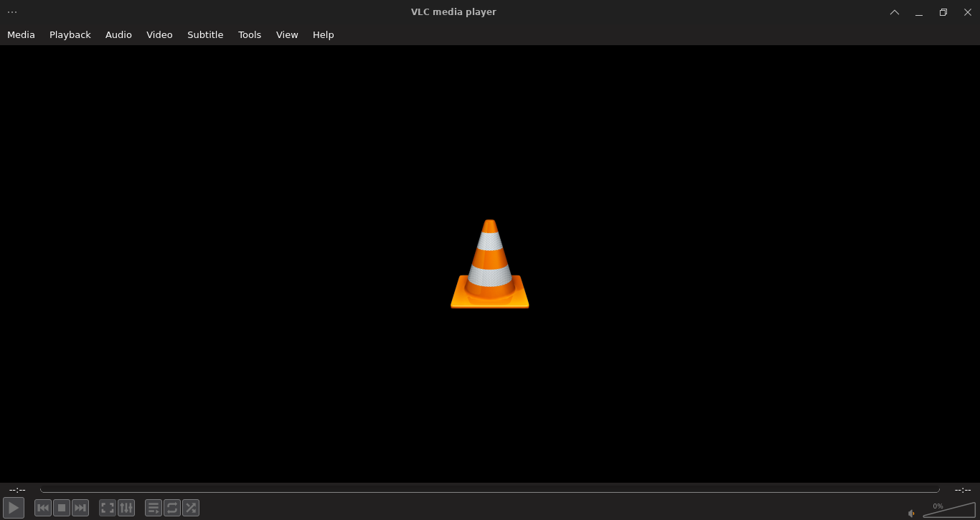Collapse the title bar chevron arrow
This screenshot has height=520, width=980.
click(894, 12)
